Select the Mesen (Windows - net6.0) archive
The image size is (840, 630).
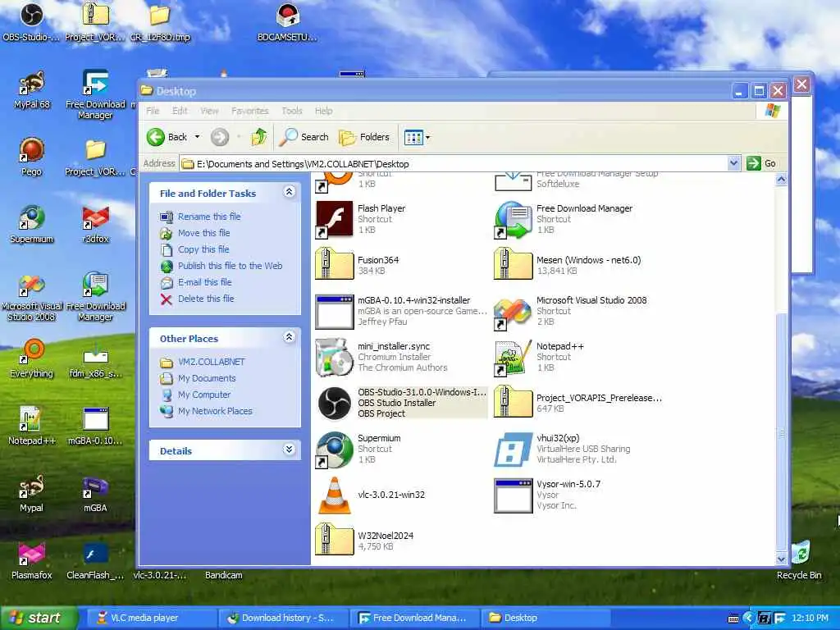click(567, 265)
